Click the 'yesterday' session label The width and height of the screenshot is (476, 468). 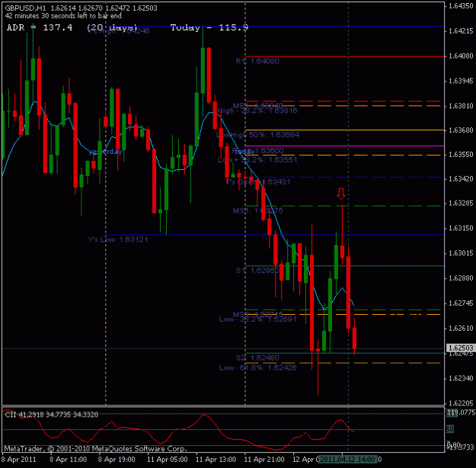coord(105,152)
